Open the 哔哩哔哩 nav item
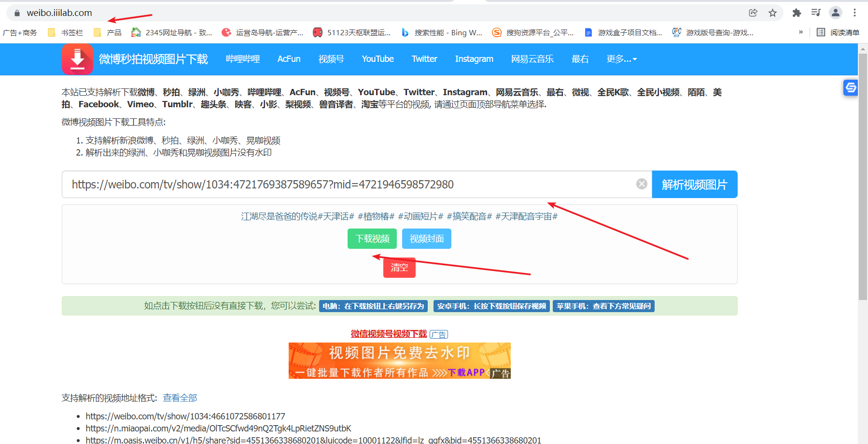This screenshot has width=868, height=444. point(243,59)
